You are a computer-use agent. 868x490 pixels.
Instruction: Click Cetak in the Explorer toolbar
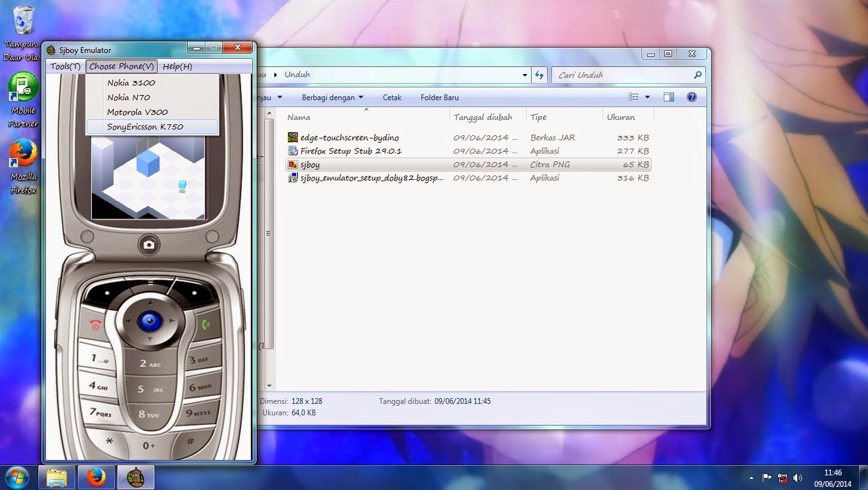tap(392, 98)
